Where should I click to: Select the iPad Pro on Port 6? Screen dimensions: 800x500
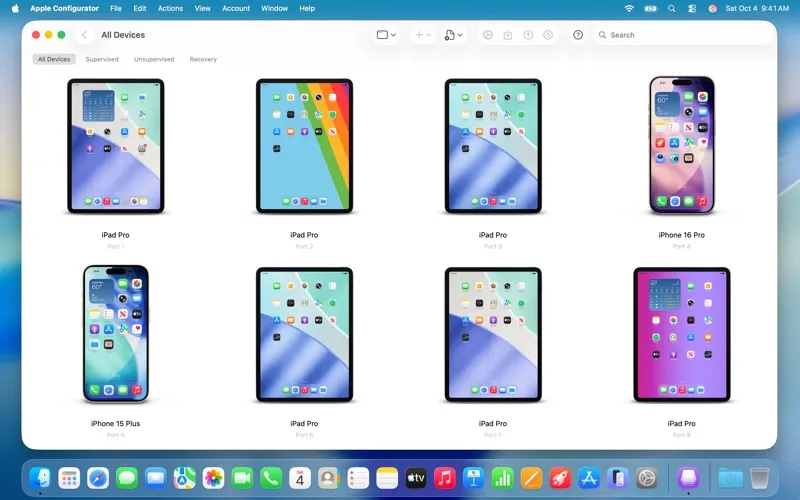(x=305, y=335)
